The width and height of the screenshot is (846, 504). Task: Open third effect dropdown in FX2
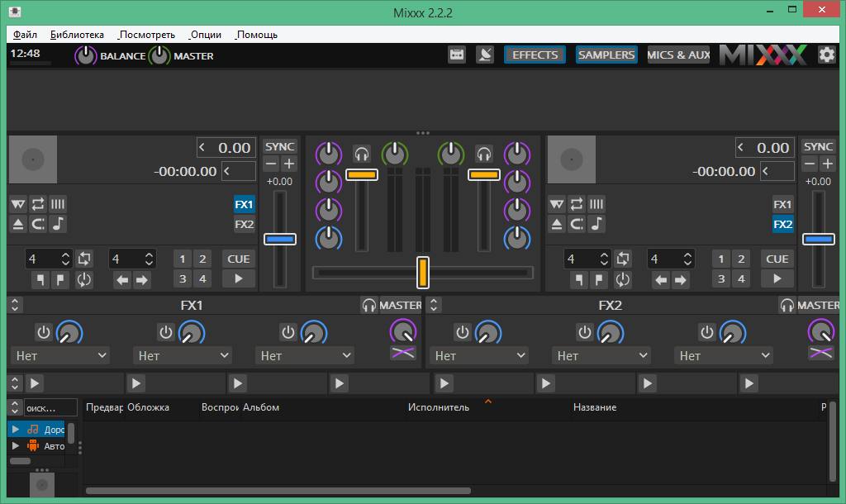click(724, 355)
